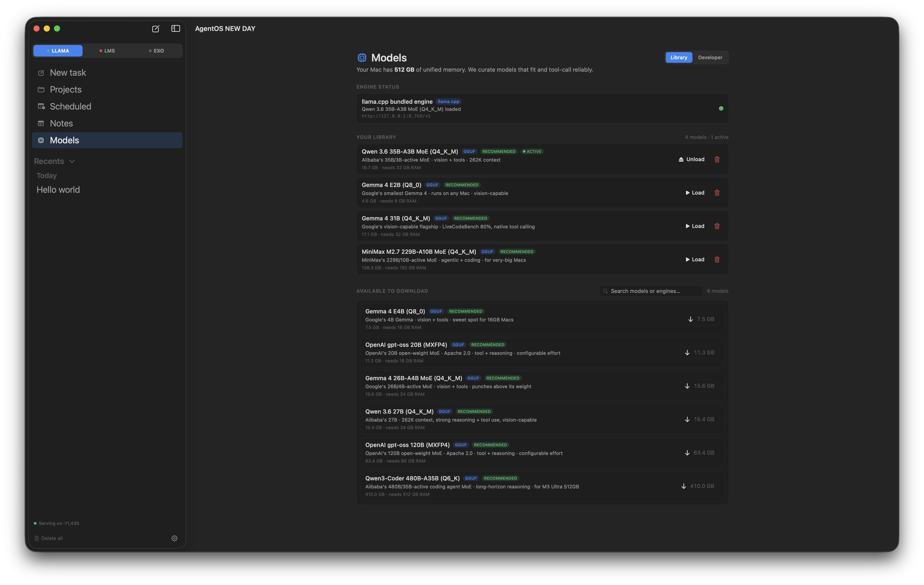Viewport: 924px width, 585px height.
Task: Click Serving on :11,435 status
Action: pyautogui.click(x=56, y=523)
